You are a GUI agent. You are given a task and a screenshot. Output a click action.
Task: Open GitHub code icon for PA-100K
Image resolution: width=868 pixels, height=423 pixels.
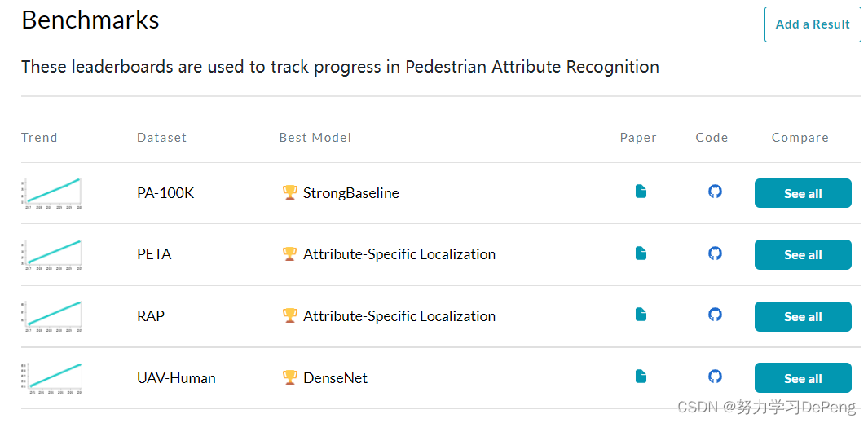(716, 192)
